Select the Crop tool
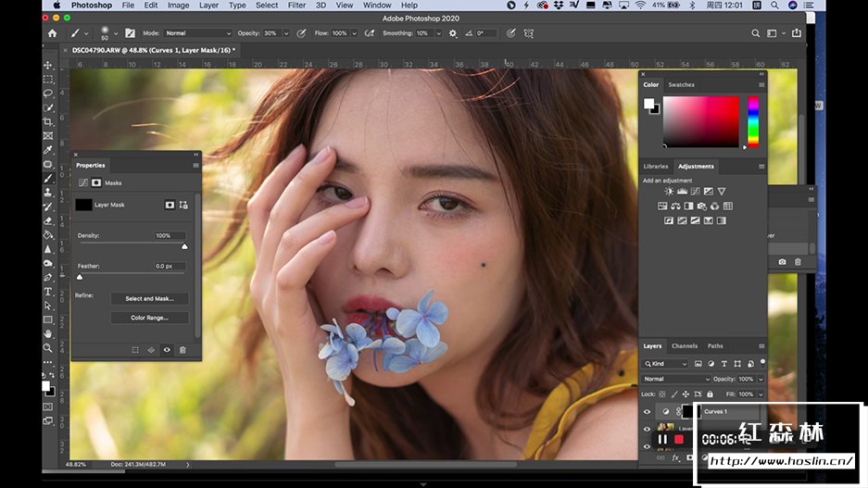The width and height of the screenshot is (868, 488). tap(48, 121)
